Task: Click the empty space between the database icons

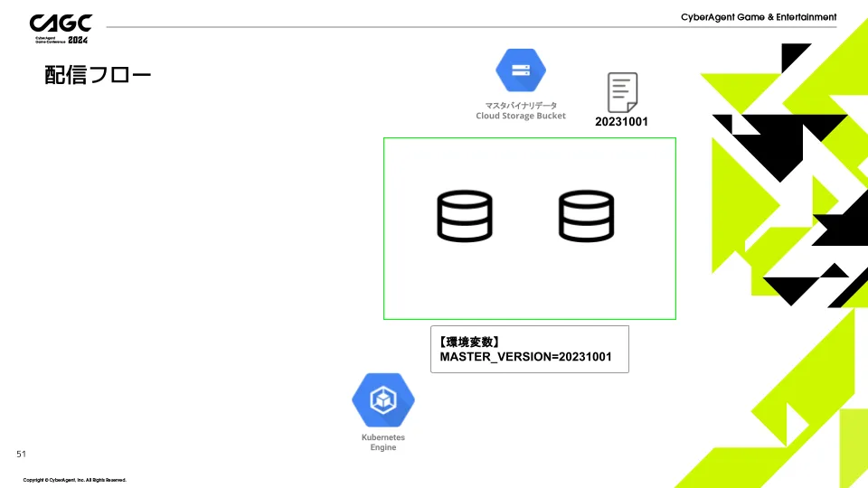Action: point(525,217)
